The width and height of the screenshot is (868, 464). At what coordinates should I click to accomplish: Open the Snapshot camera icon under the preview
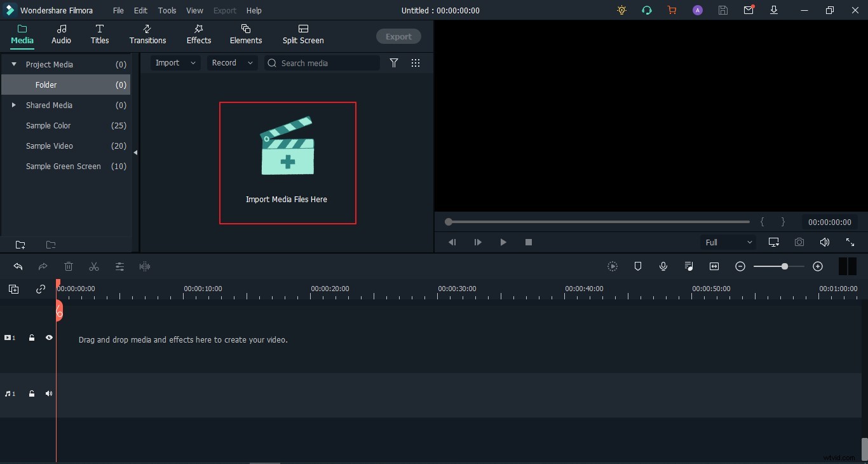(799, 242)
